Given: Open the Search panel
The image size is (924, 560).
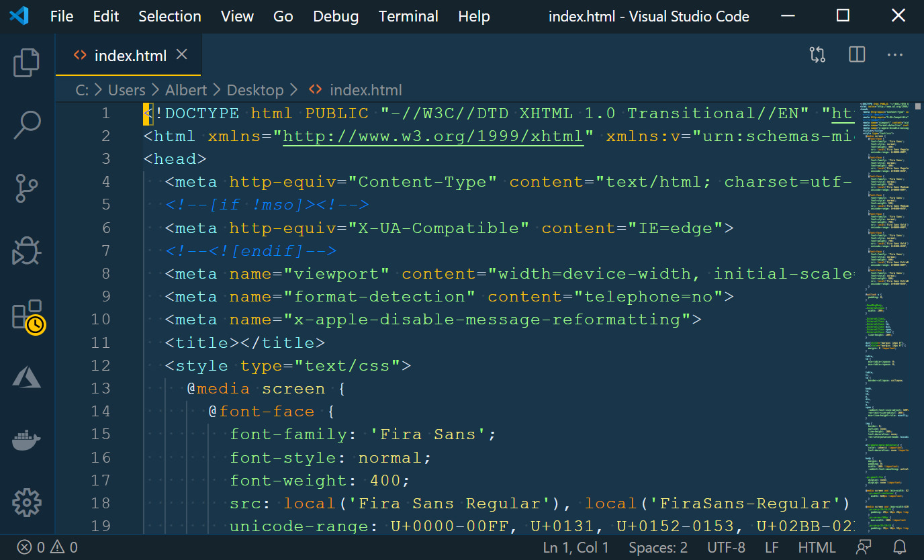Looking at the screenshot, I should (x=27, y=125).
